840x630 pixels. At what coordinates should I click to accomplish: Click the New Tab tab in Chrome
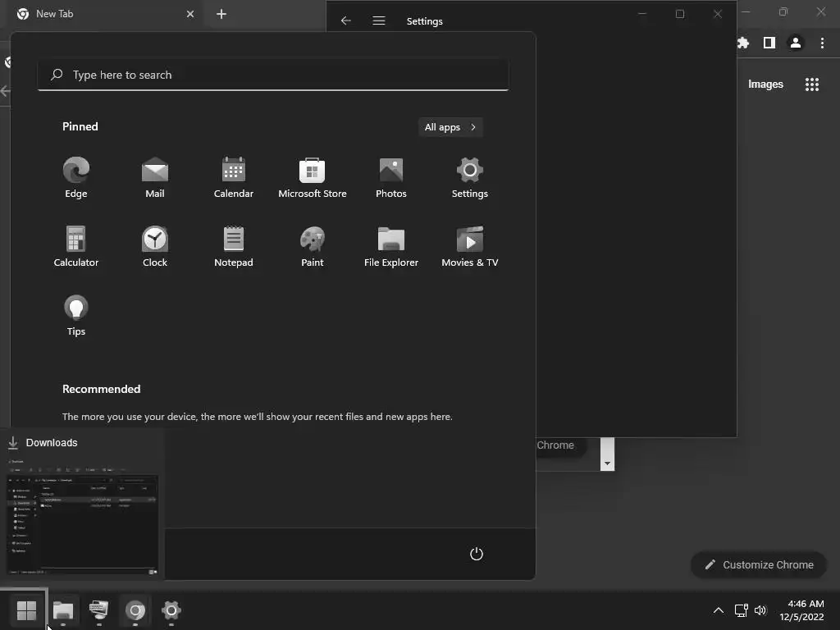(x=105, y=14)
